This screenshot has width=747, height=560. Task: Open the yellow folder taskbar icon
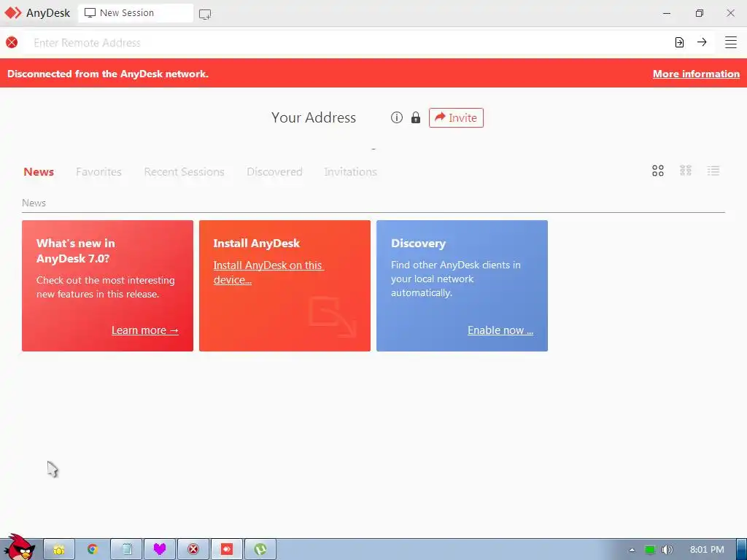click(59, 549)
